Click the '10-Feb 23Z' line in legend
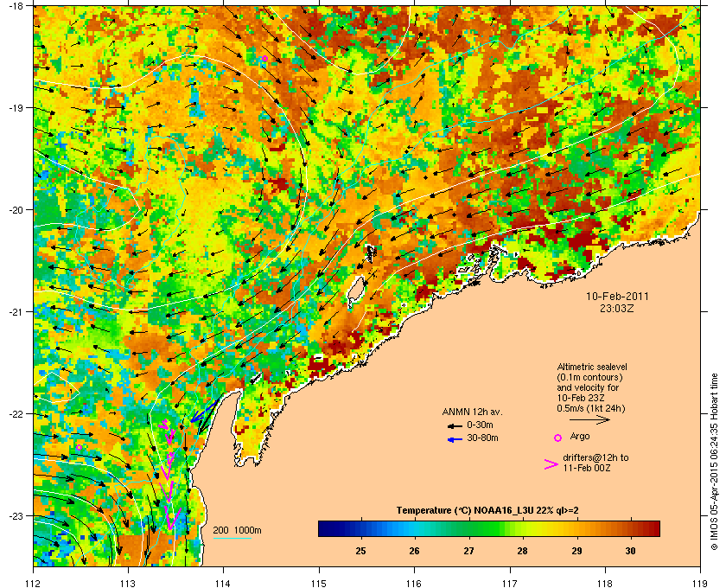Viewport: 726px width, 588px height. pos(581,398)
